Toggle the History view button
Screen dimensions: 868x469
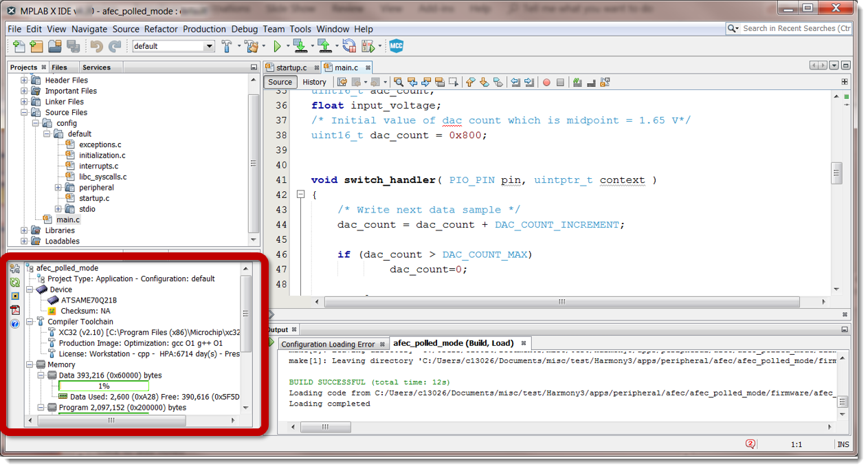coord(314,82)
